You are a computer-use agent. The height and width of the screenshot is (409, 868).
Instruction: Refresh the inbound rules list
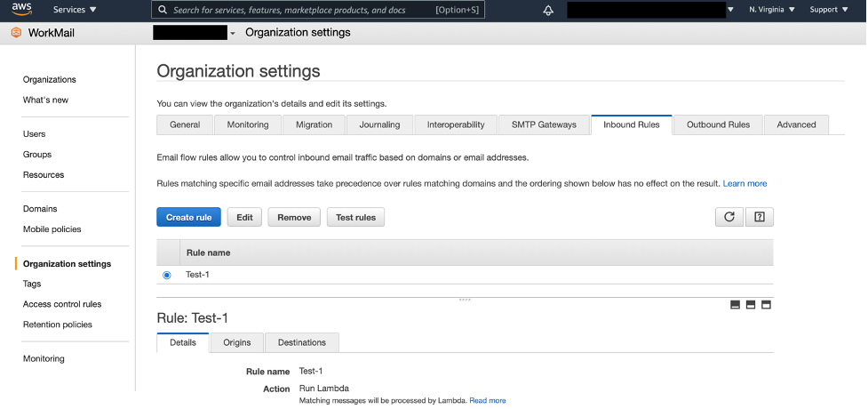coord(729,217)
